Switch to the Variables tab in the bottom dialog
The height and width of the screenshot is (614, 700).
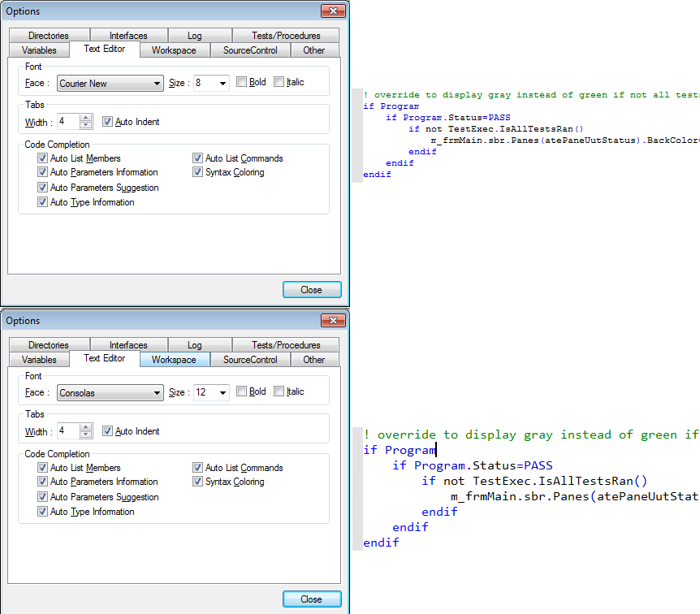(x=40, y=359)
